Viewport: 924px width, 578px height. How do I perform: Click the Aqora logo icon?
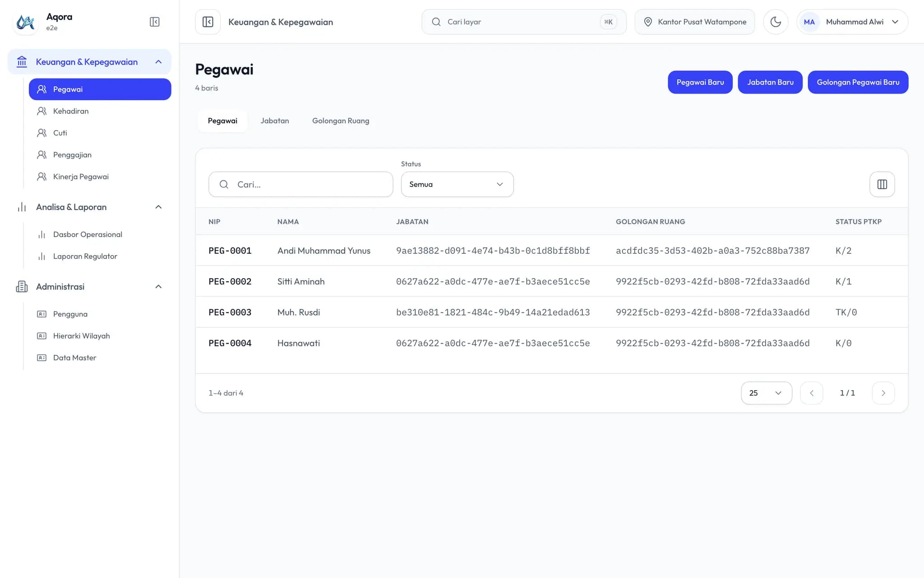click(25, 22)
